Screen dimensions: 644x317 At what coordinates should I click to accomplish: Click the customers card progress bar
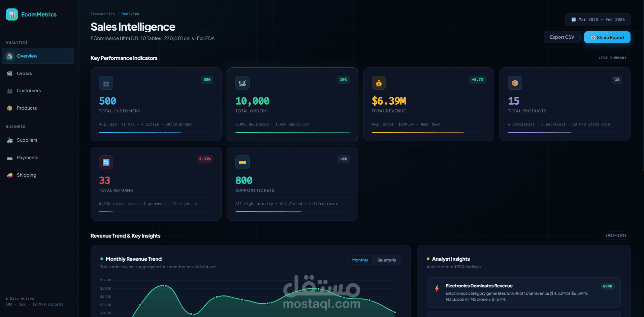tap(156, 132)
